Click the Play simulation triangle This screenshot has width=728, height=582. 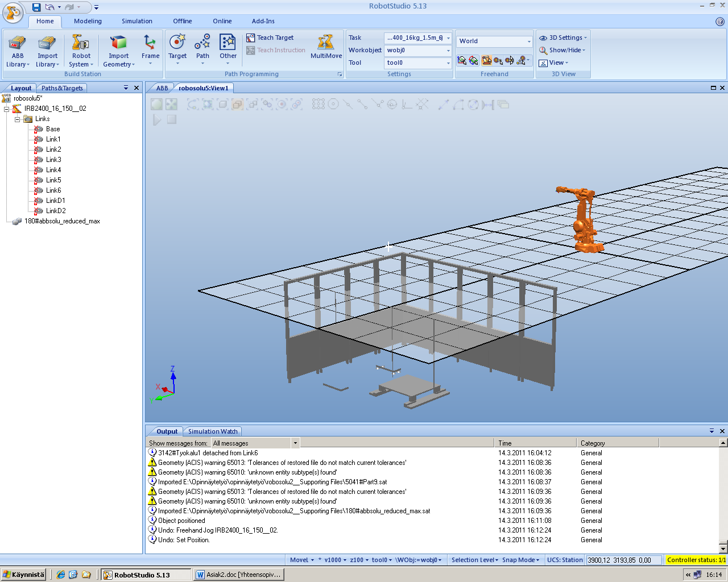pos(157,119)
